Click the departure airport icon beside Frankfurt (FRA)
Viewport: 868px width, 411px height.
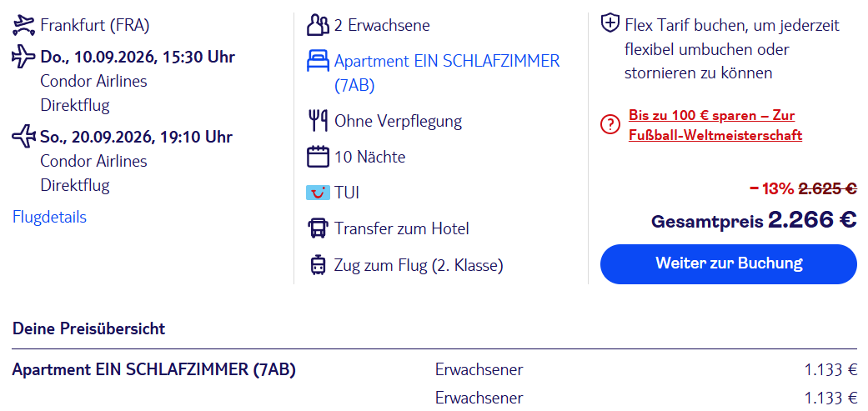point(23,26)
